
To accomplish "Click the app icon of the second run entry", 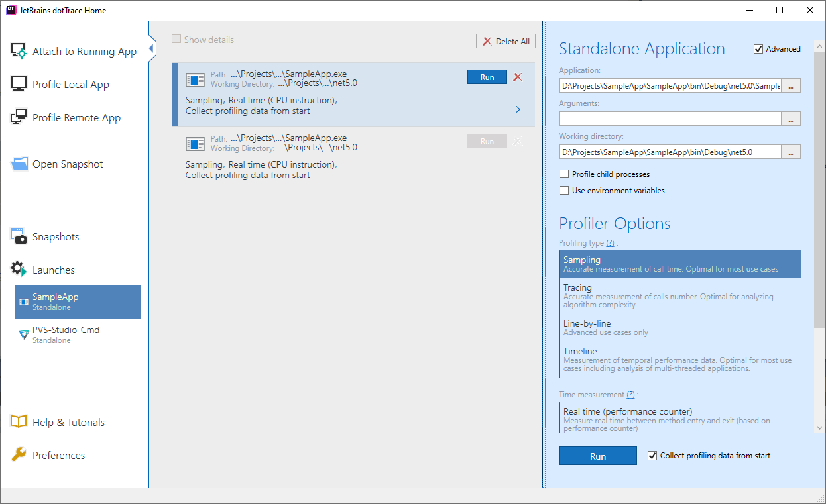I will 196,144.
